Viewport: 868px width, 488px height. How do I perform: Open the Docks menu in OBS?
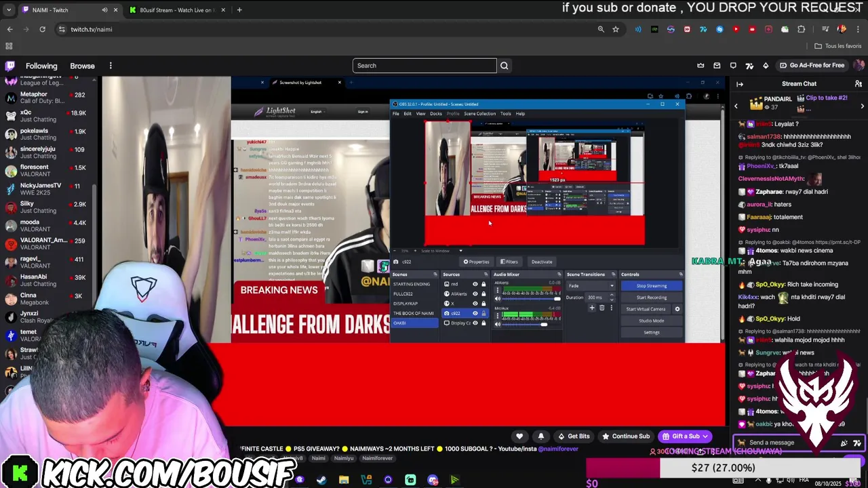click(x=436, y=113)
